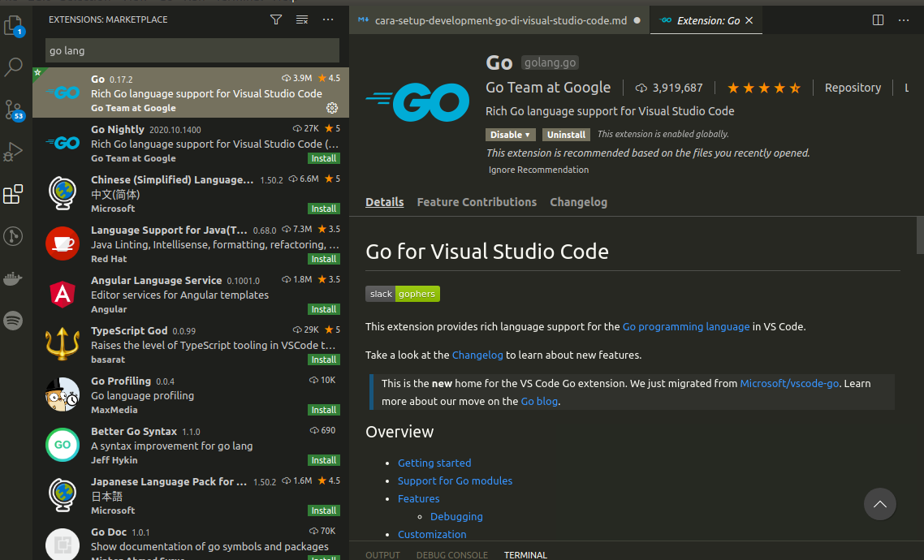Clear extensions search results icon
This screenshot has width=924, height=560.
[x=302, y=19]
